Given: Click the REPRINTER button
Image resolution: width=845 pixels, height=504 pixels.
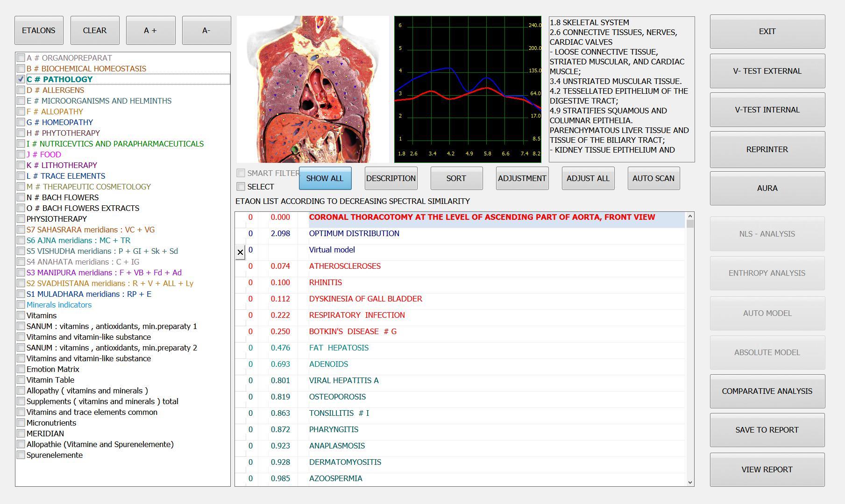Looking at the screenshot, I should 767,149.
